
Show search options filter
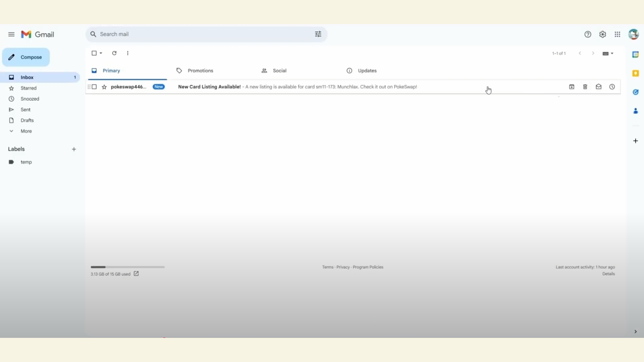(318, 34)
